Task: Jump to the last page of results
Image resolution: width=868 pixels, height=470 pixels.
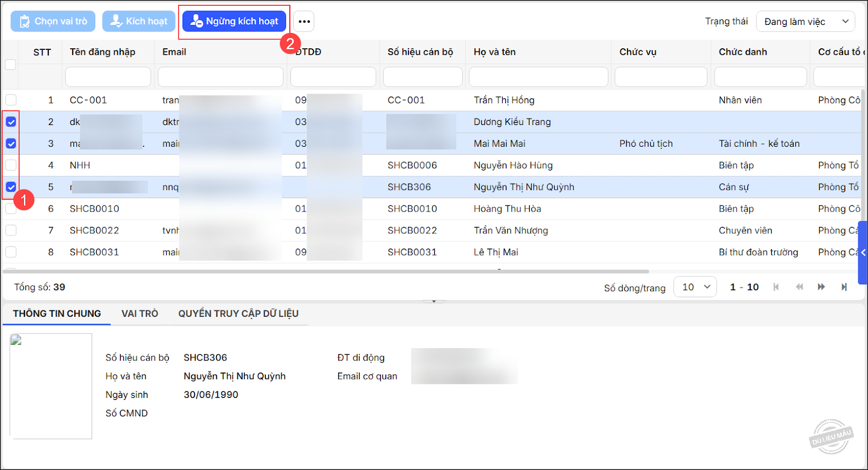Action: 844,287
